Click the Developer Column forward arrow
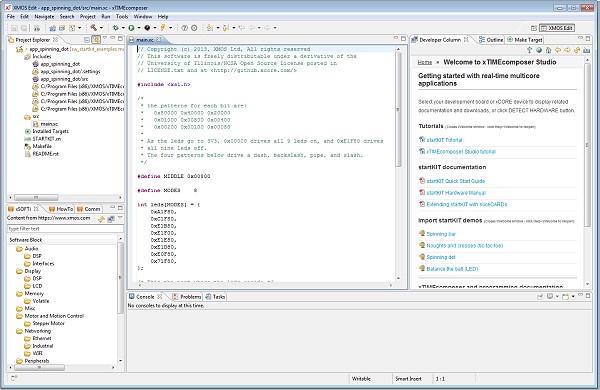Screen dimensions: 600x390 point(567,50)
